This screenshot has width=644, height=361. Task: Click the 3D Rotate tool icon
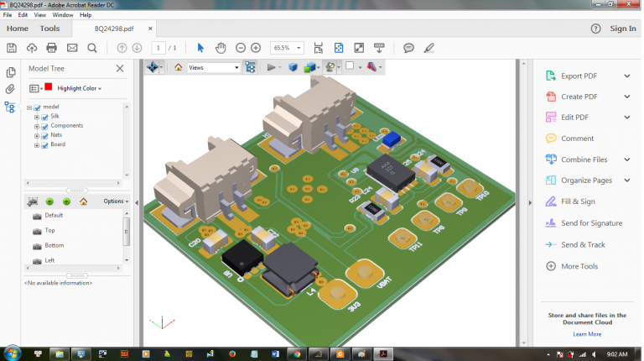[x=153, y=67]
